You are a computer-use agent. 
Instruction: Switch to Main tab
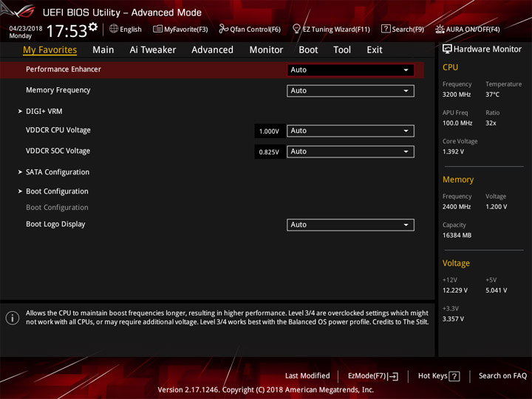103,50
